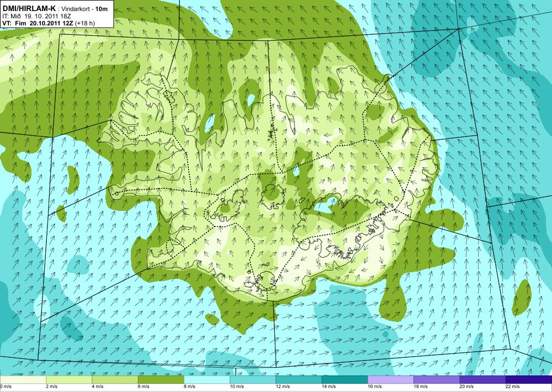Click the dark olive green 6–8 m/s legend swatch

click(161, 380)
